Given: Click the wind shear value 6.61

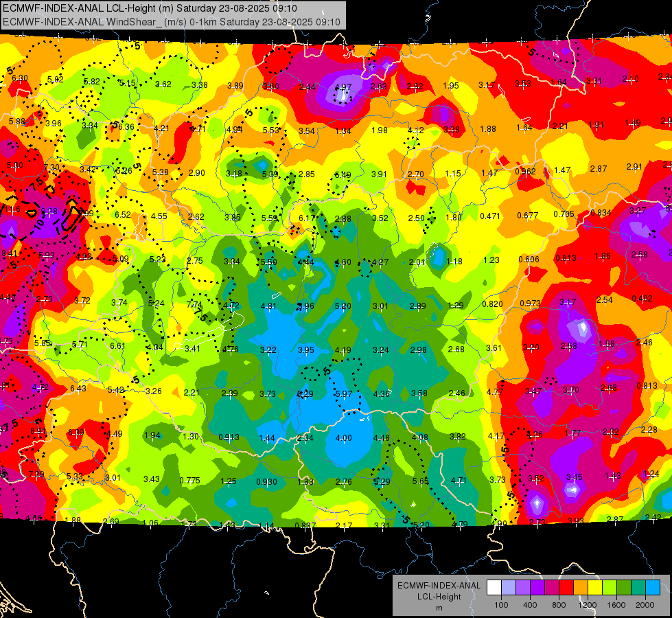Looking at the screenshot, I should pyautogui.click(x=118, y=346).
